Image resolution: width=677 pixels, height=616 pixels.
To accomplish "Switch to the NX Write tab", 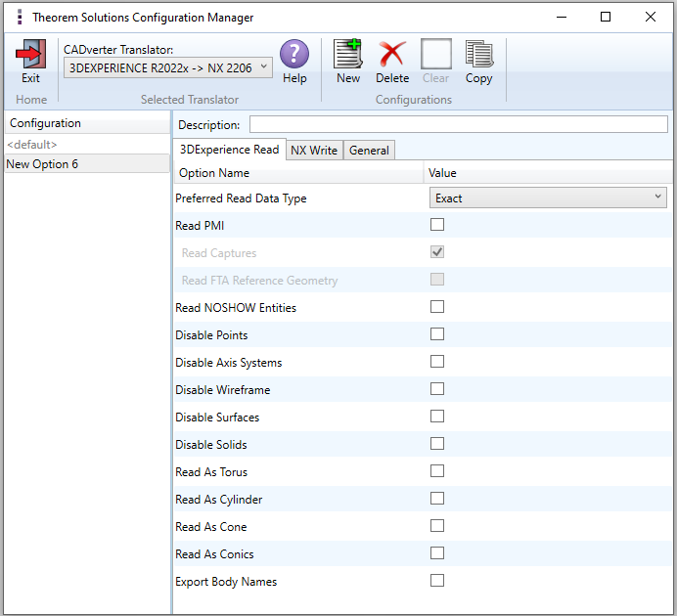I will tap(314, 151).
